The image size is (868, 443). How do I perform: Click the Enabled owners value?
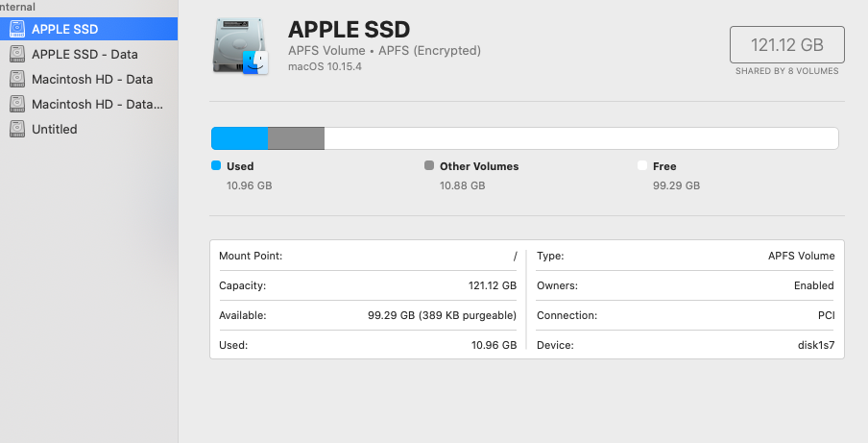[x=814, y=285]
